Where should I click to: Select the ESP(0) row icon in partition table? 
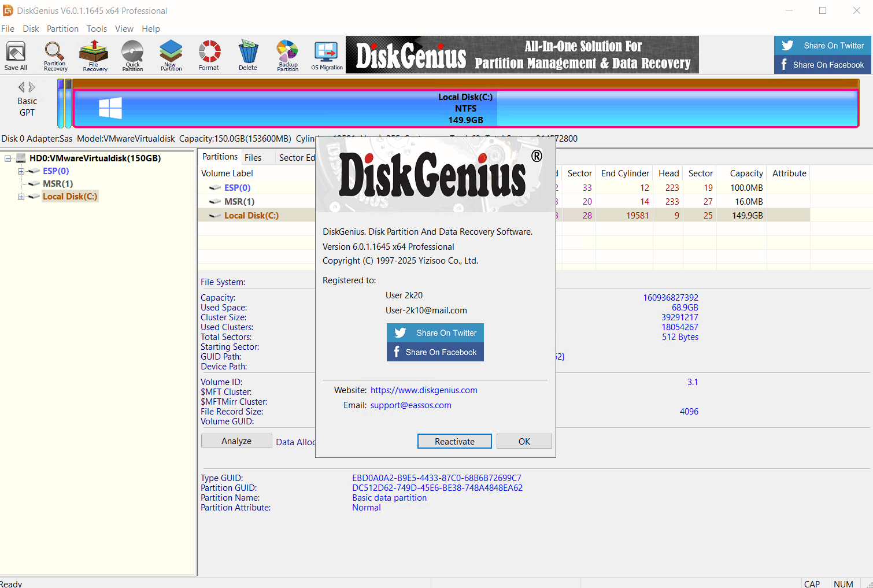click(215, 188)
